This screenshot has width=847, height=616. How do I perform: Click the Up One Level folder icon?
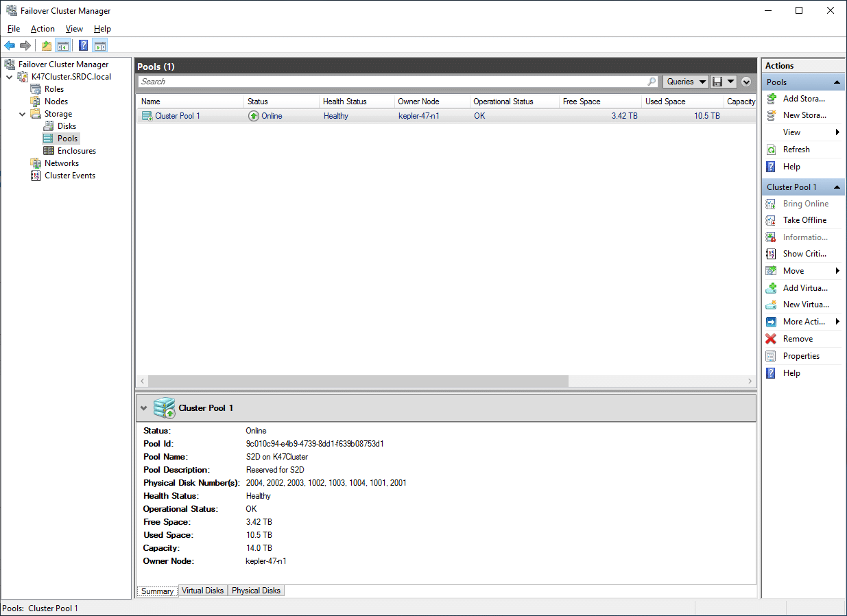47,46
